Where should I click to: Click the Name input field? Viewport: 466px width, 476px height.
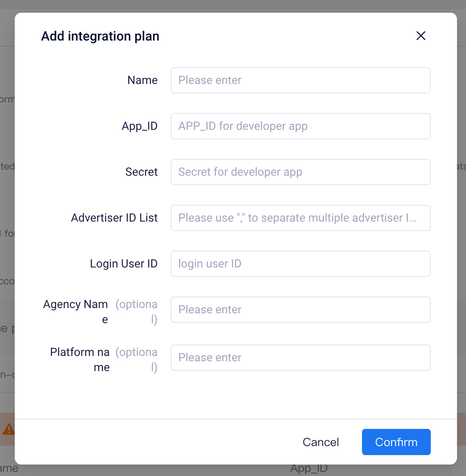pos(301,80)
